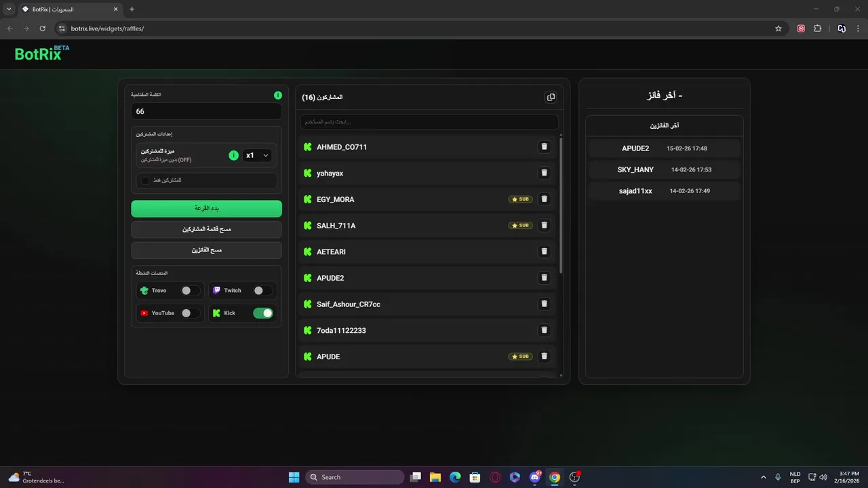Enable Trovo platform toggle
This screenshot has height=488, width=868.
[191, 290]
